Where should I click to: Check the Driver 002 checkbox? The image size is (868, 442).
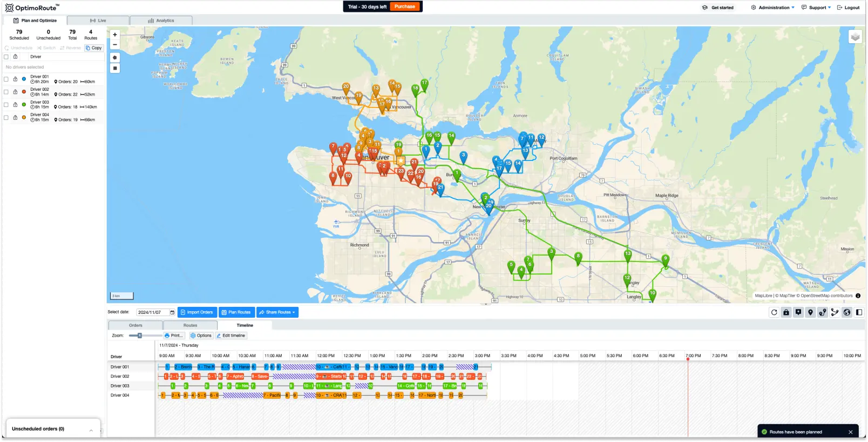(x=6, y=92)
